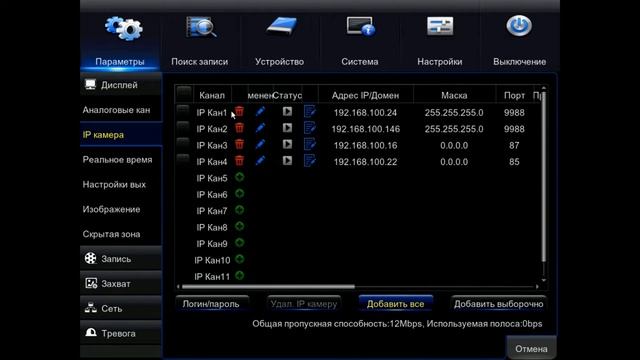Click the Удал. IP камеру button
This screenshot has height=360, width=640.
pyautogui.click(x=304, y=304)
